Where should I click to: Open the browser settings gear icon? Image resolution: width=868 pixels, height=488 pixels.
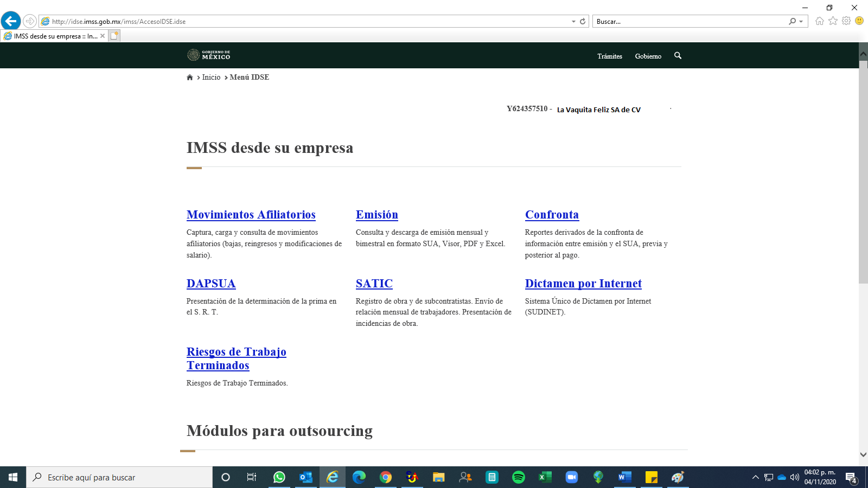pos(846,21)
